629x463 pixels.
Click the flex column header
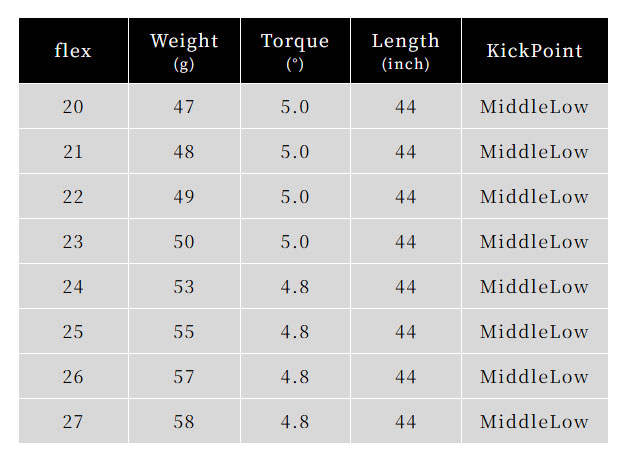(x=73, y=51)
